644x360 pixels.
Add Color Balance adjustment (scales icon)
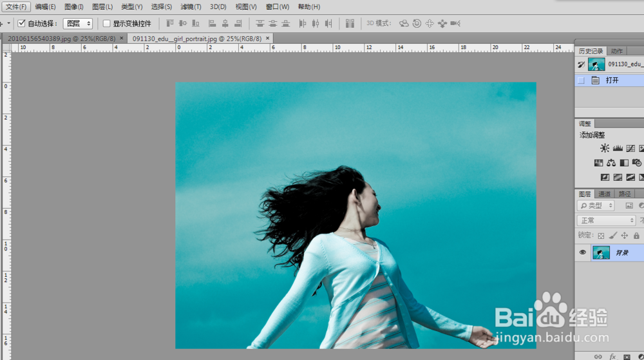click(x=611, y=163)
